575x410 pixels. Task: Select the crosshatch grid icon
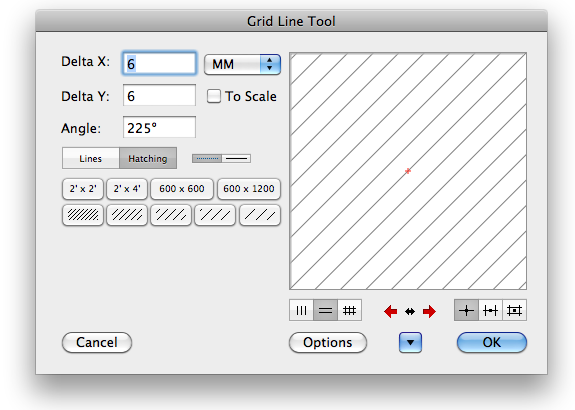349,311
